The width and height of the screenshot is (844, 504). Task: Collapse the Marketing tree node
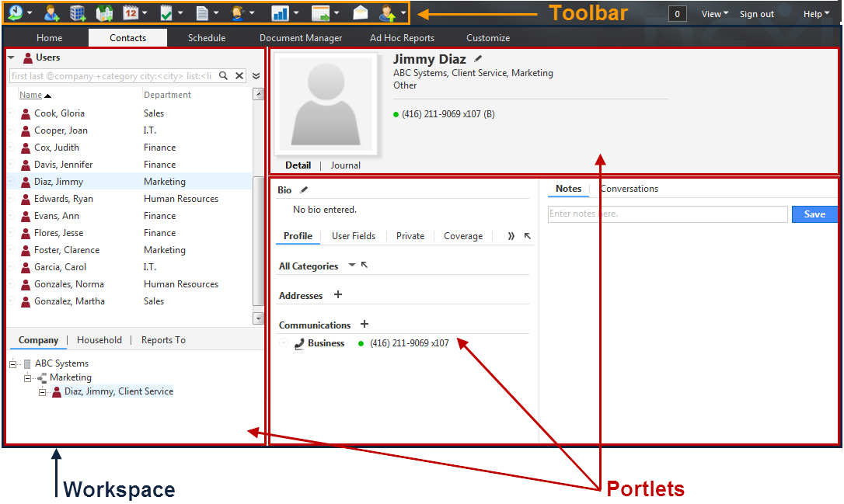coord(27,378)
